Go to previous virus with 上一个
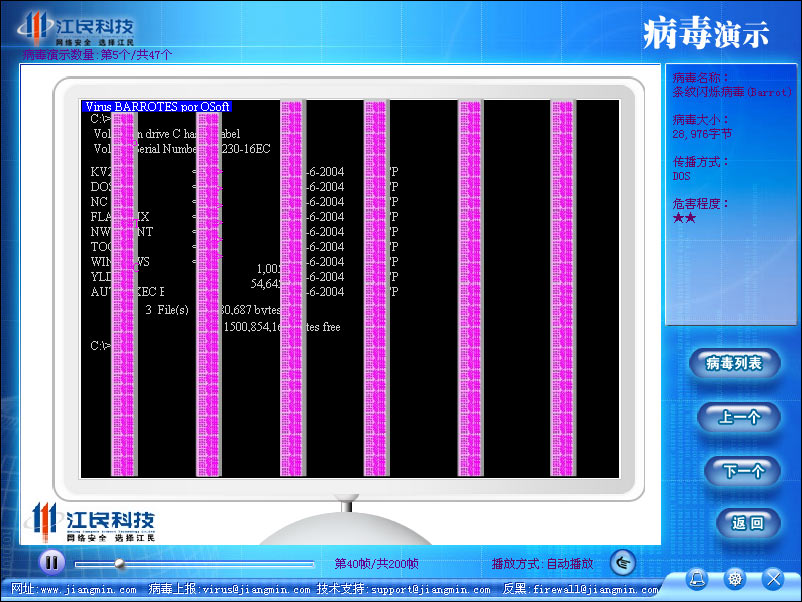 pyautogui.click(x=739, y=417)
